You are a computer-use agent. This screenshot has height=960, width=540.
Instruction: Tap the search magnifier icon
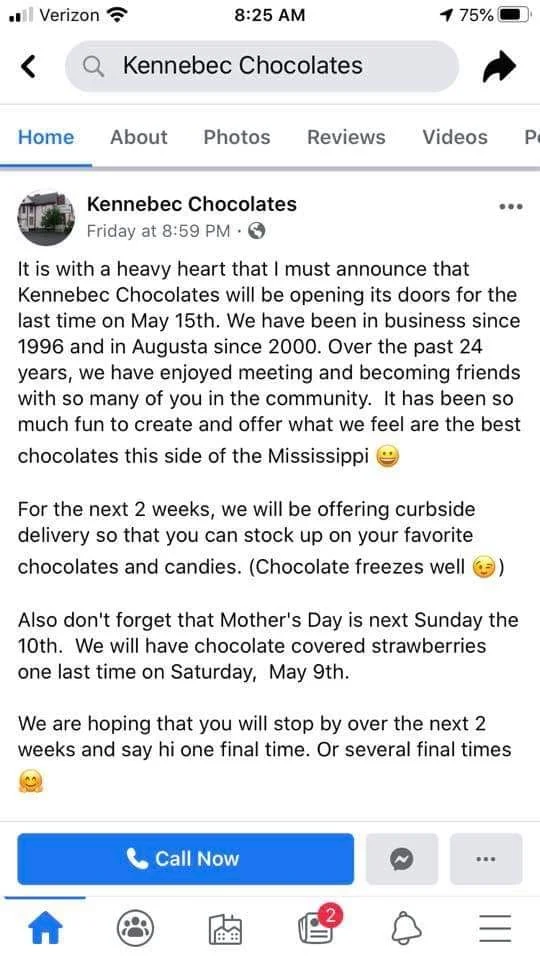94,66
